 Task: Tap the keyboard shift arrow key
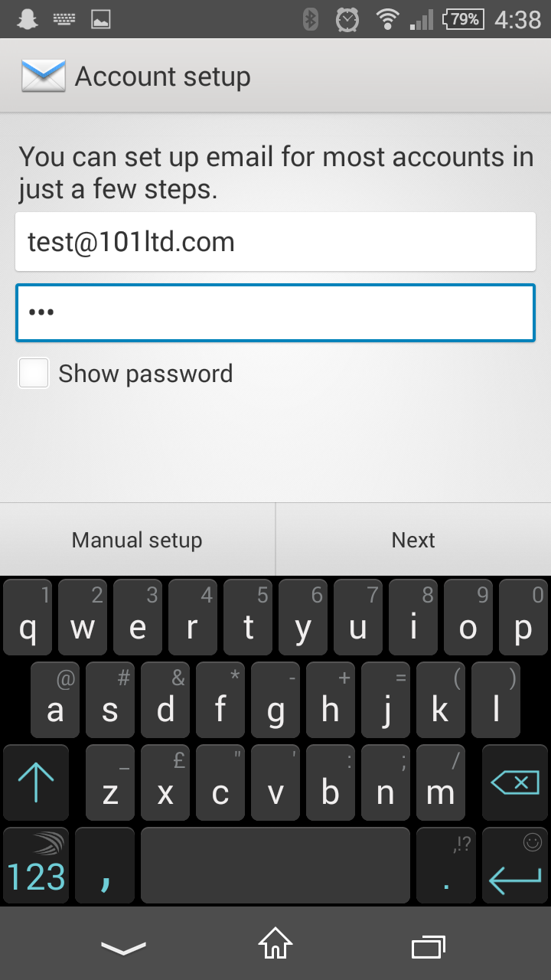(x=36, y=782)
